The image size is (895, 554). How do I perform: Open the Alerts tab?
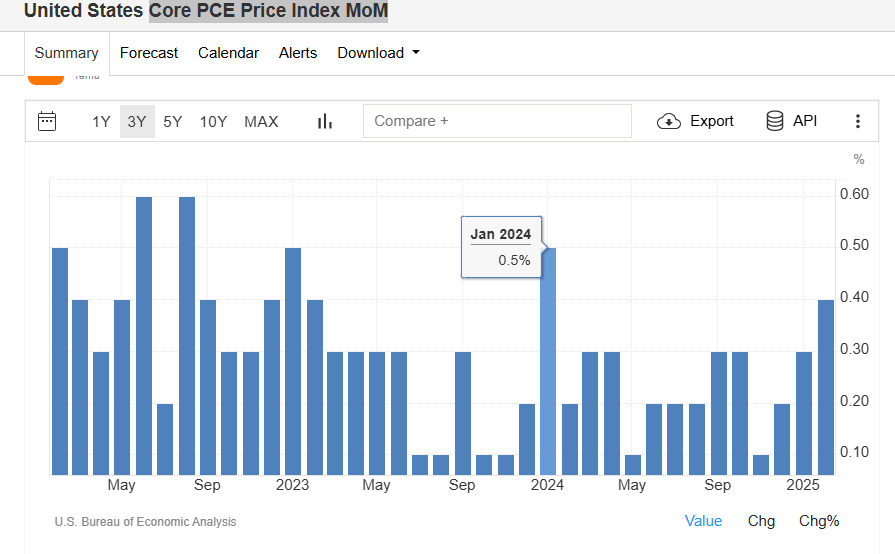298,52
